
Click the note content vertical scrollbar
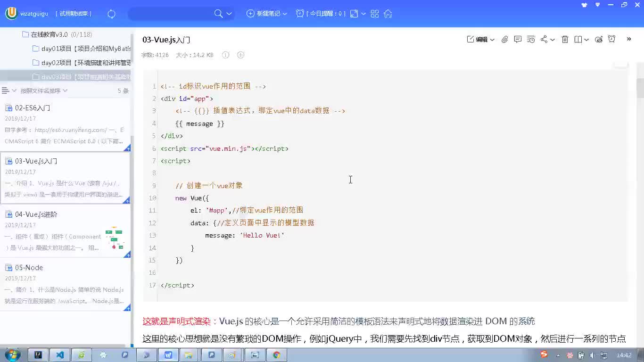tap(640, 88)
